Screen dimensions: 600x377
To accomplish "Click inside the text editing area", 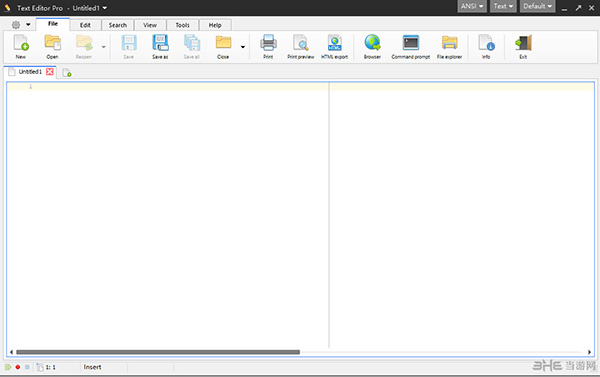I will click(x=300, y=218).
